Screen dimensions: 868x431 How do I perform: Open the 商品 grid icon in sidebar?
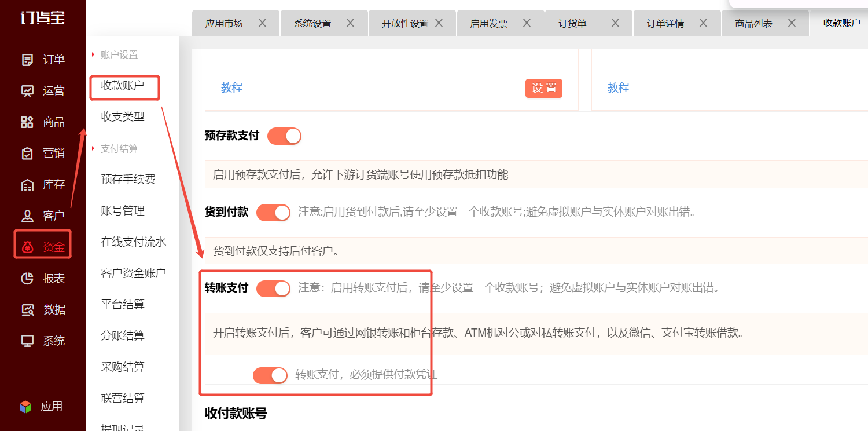pyautogui.click(x=27, y=122)
